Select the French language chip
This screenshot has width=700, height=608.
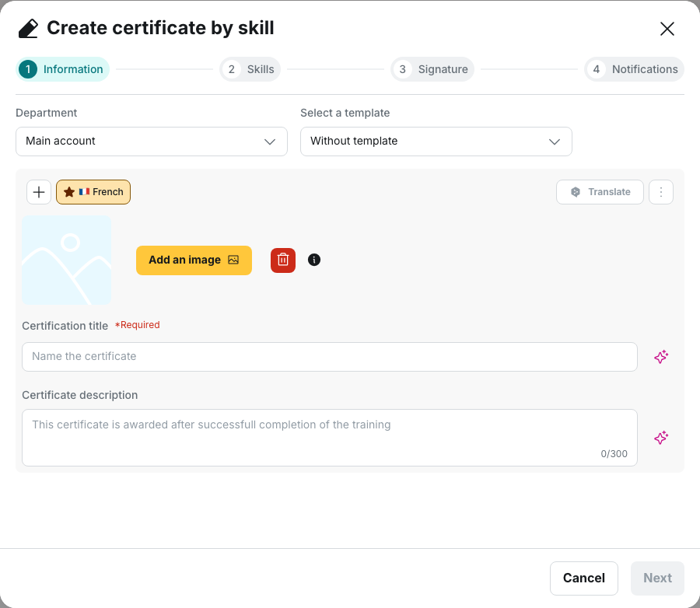[x=93, y=192]
